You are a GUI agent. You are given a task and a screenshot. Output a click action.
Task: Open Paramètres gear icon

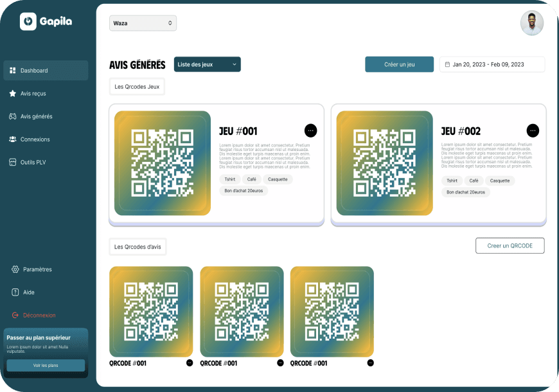coord(15,269)
